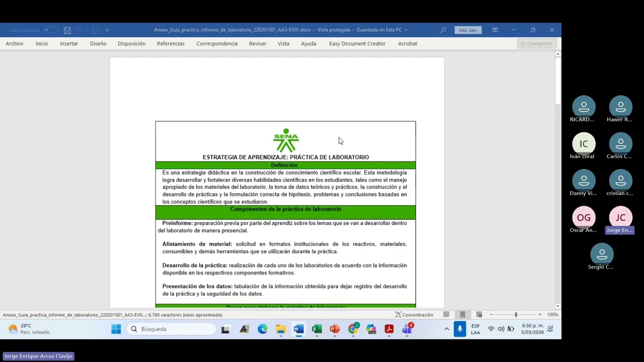644x362 pixels.
Task: Open the Acrobat tab
Action: click(408, 44)
